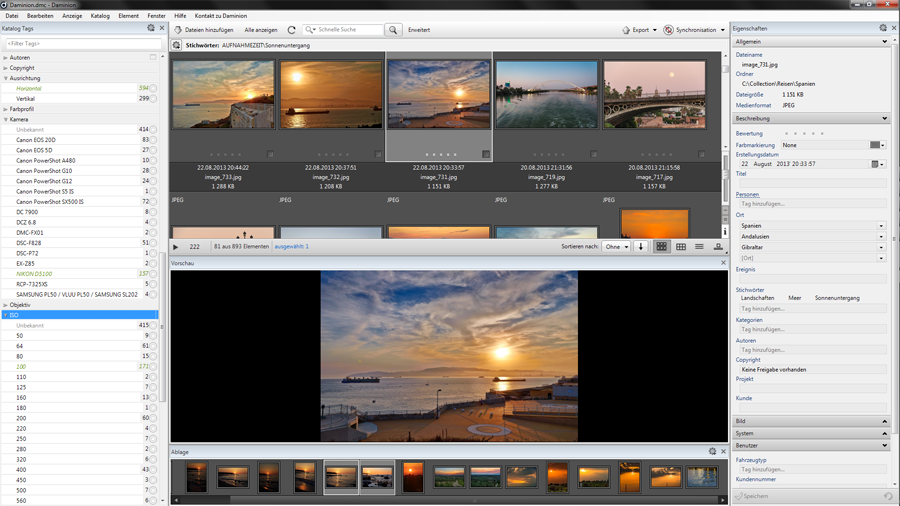Click the refresh icon in the toolbar
900x506 pixels.
click(x=292, y=30)
